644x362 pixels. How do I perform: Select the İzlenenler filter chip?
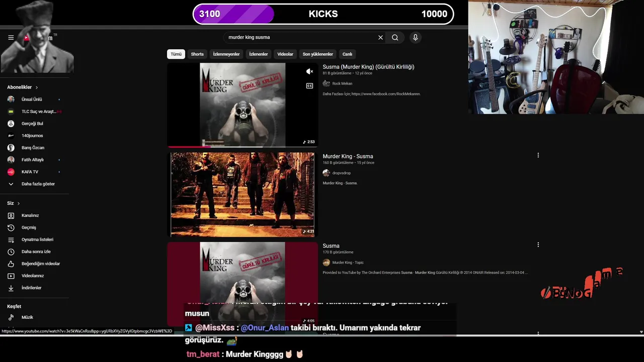[x=259, y=54]
